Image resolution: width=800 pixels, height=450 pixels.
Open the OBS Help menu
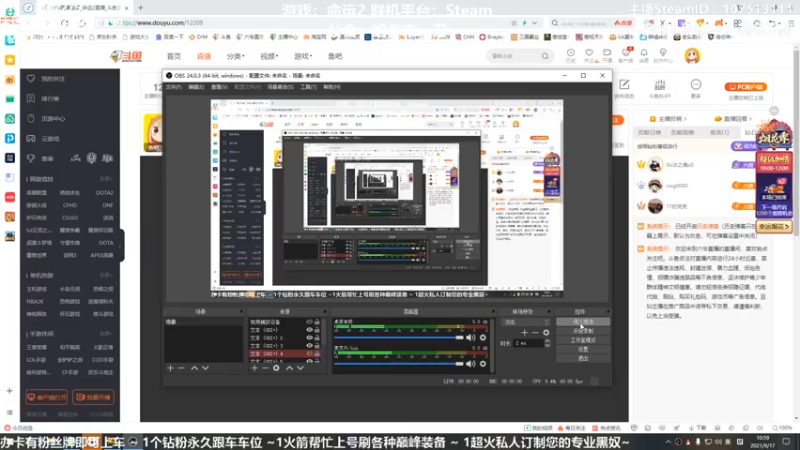point(332,87)
